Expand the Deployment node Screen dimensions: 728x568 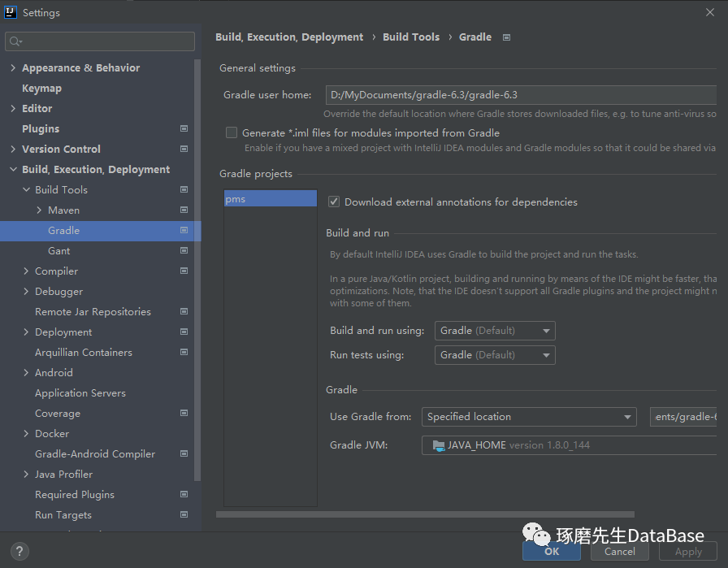pos(26,332)
